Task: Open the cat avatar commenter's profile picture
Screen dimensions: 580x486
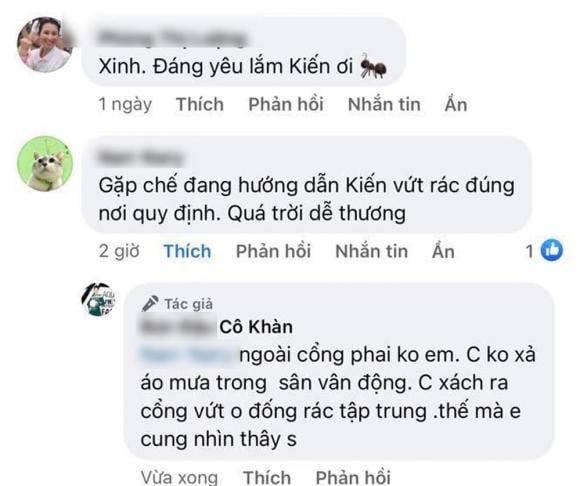Action: click(45, 164)
